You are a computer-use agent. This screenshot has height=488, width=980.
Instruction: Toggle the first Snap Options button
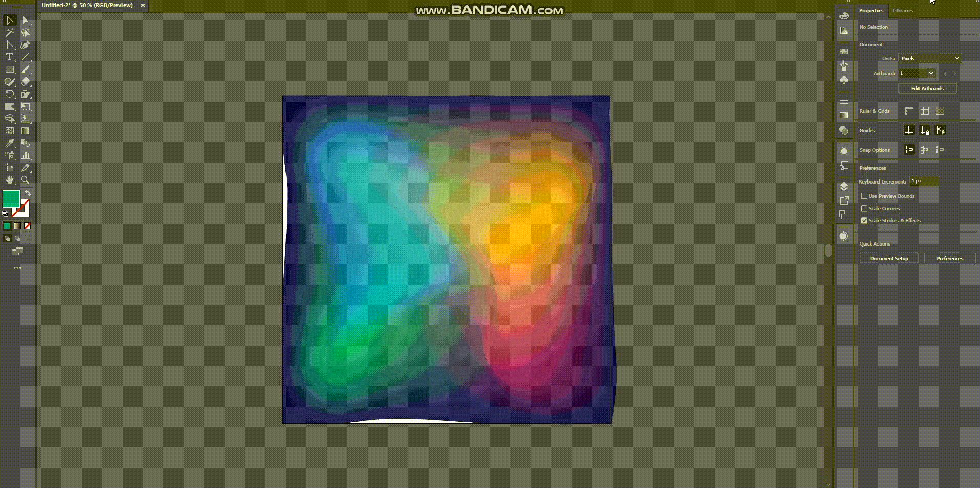click(x=909, y=150)
